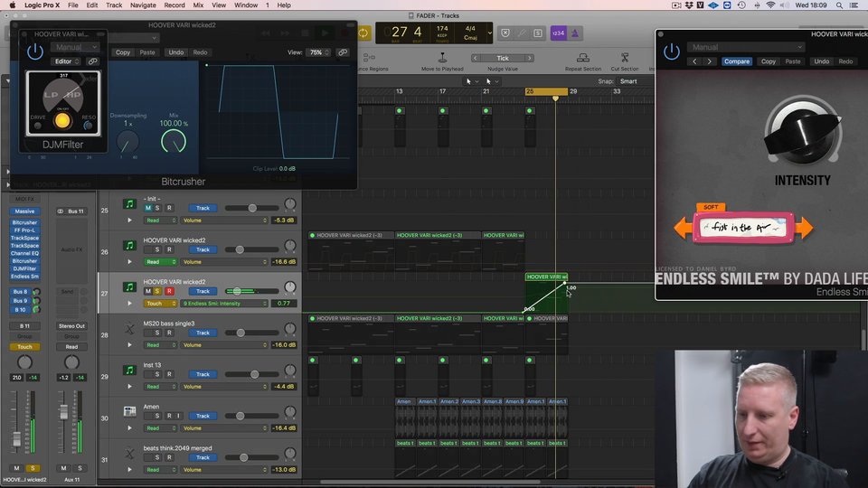The width and height of the screenshot is (868, 488).
Task: Open the Record menu
Action: tap(175, 5)
